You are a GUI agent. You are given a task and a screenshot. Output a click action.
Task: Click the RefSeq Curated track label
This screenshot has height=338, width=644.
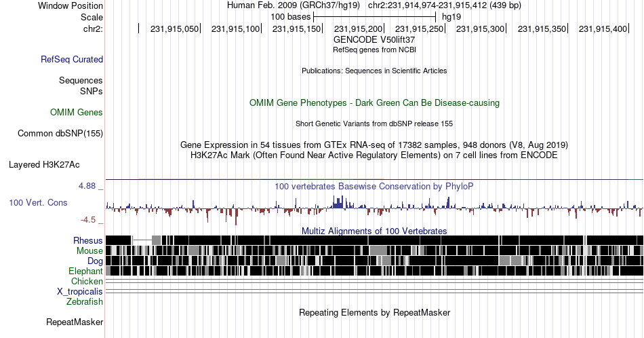72,59
